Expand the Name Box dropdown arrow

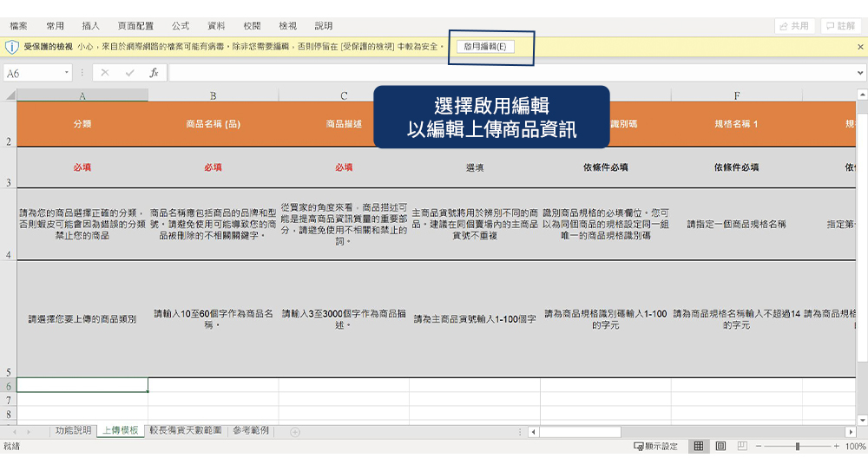pos(67,73)
